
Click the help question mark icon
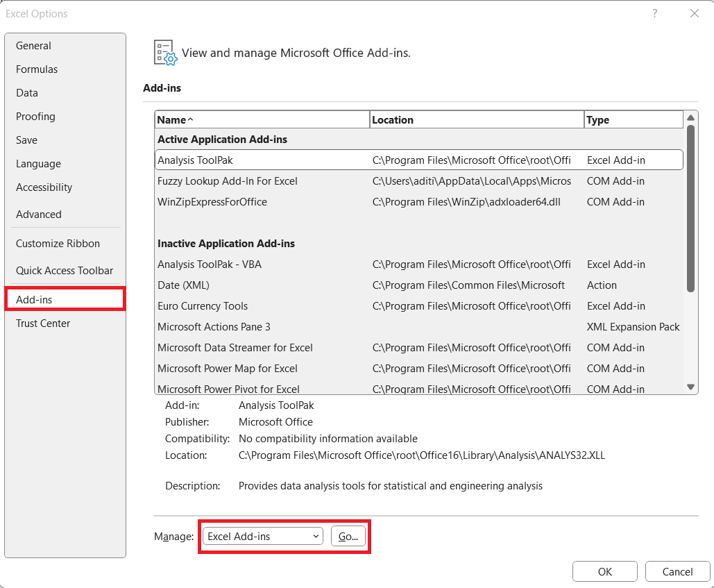click(655, 13)
